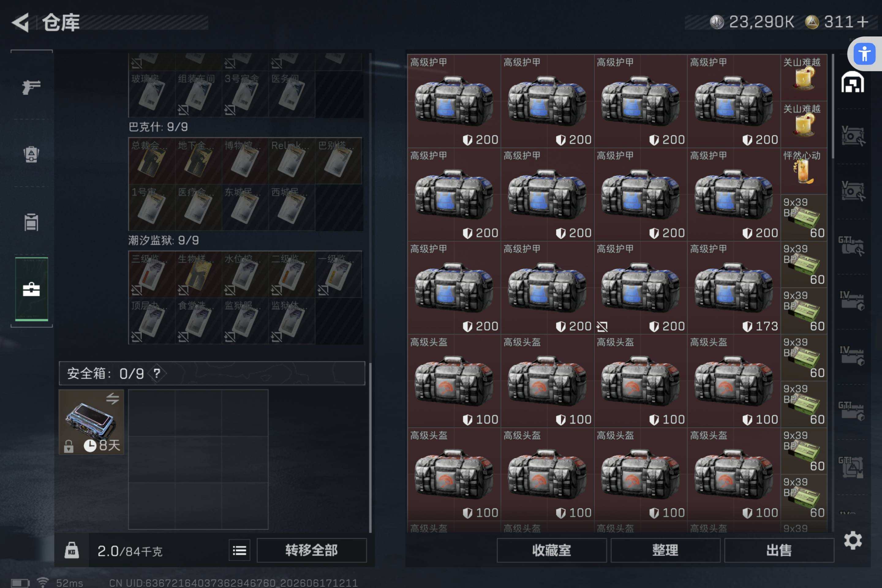Open the GTI crate with cube icon

pos(852,411)
